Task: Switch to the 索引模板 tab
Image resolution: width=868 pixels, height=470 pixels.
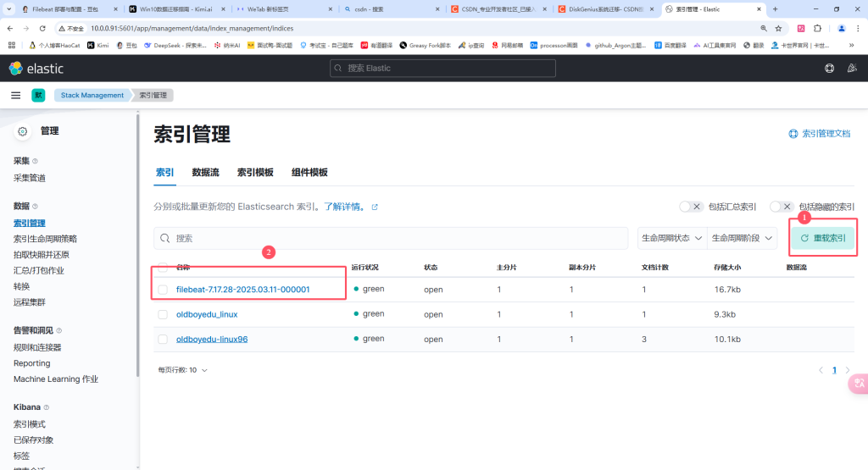Action: click(x=255, y=173)
